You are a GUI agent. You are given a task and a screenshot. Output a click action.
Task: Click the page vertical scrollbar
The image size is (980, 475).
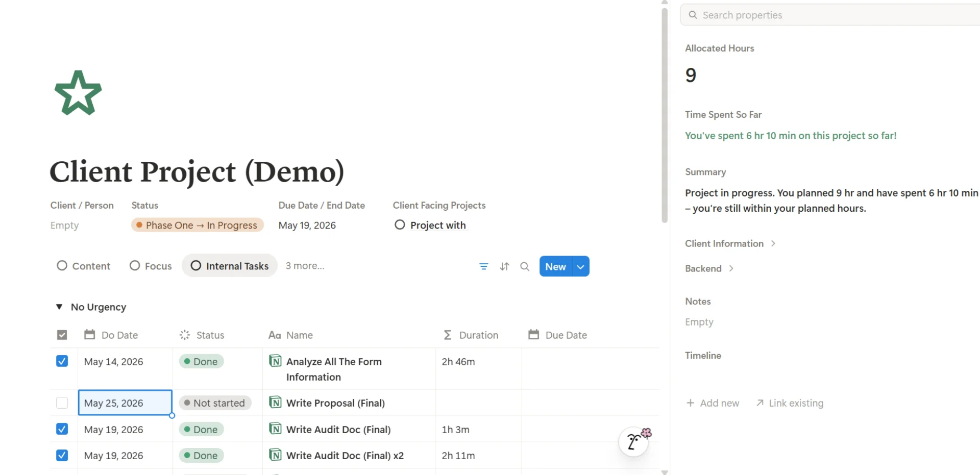[665, 116]
